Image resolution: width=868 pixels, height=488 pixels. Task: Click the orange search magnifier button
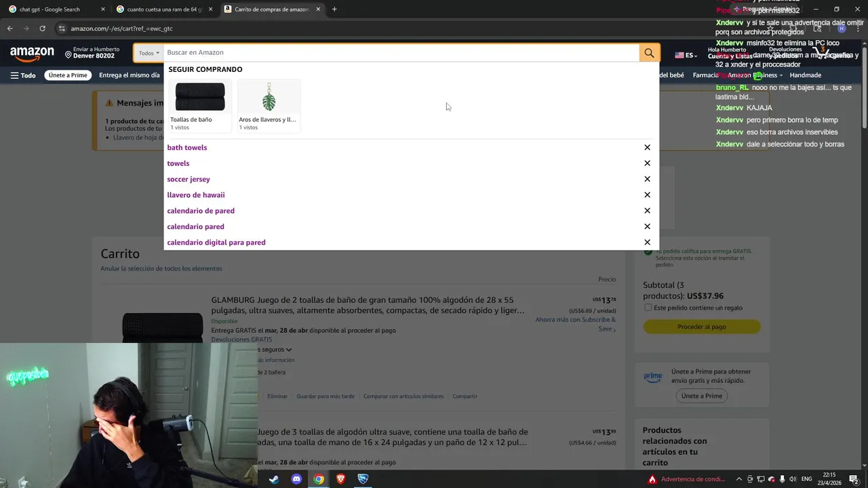point(649,53)
